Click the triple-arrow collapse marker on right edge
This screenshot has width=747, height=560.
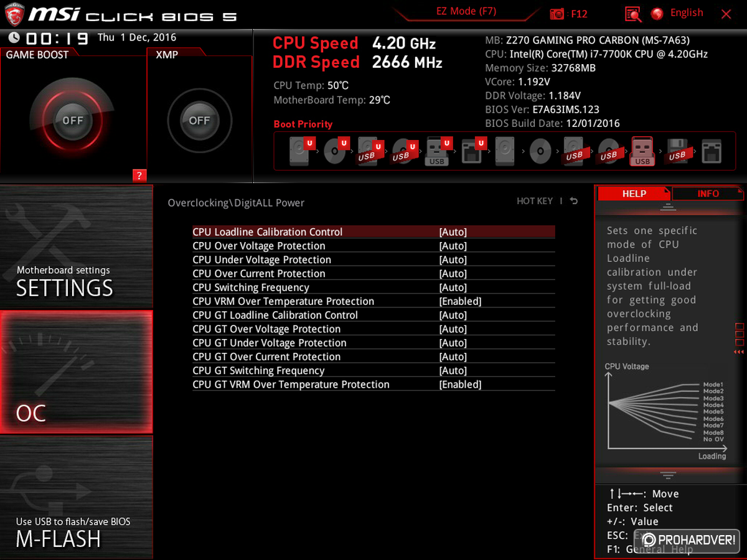[x=739, y=352]
